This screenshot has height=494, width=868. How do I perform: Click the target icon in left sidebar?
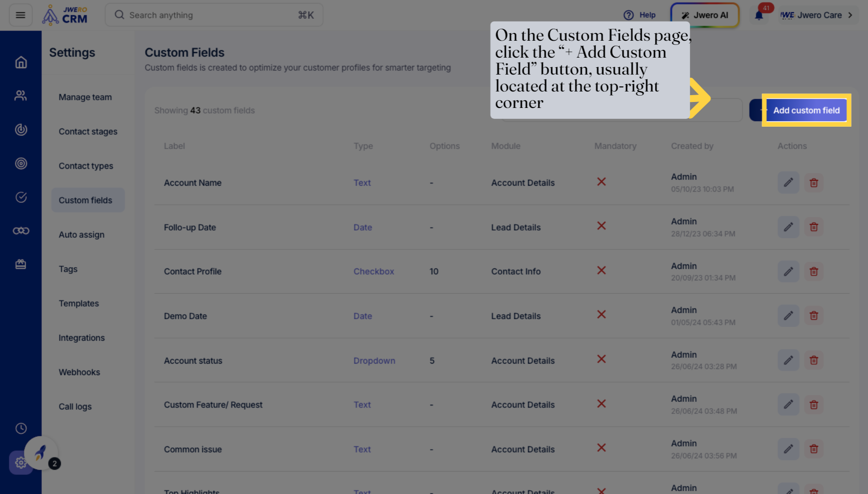pos(21,163)
